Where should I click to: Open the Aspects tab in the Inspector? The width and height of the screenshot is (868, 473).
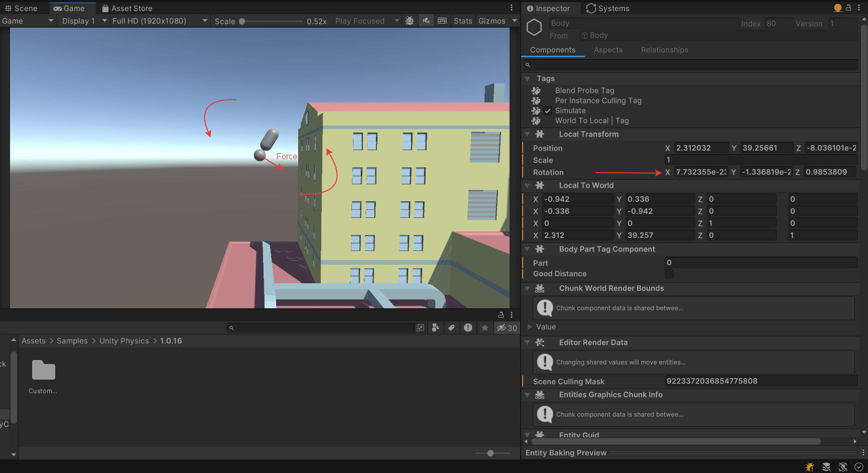coord(608,50)
